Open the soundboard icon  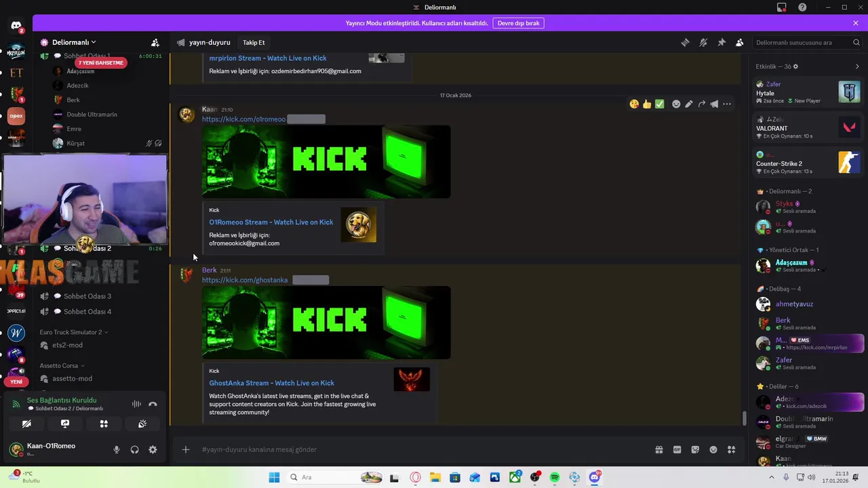tap(142, 424)
